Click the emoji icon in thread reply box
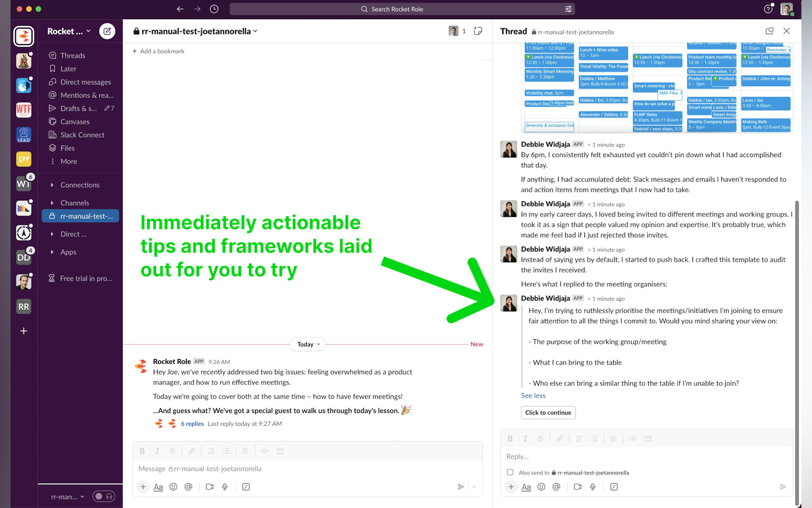The height and width of the screenshot is (508, 812). tap(541, 487)
